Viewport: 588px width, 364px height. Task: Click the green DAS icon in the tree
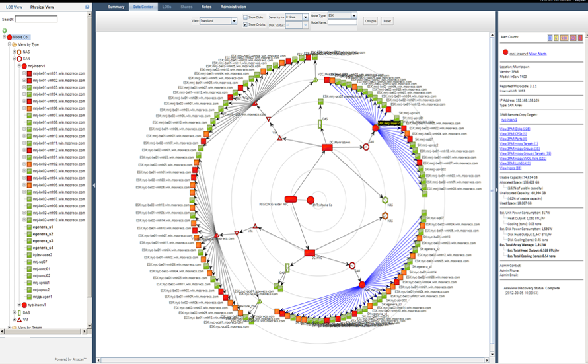coord(19,312)
